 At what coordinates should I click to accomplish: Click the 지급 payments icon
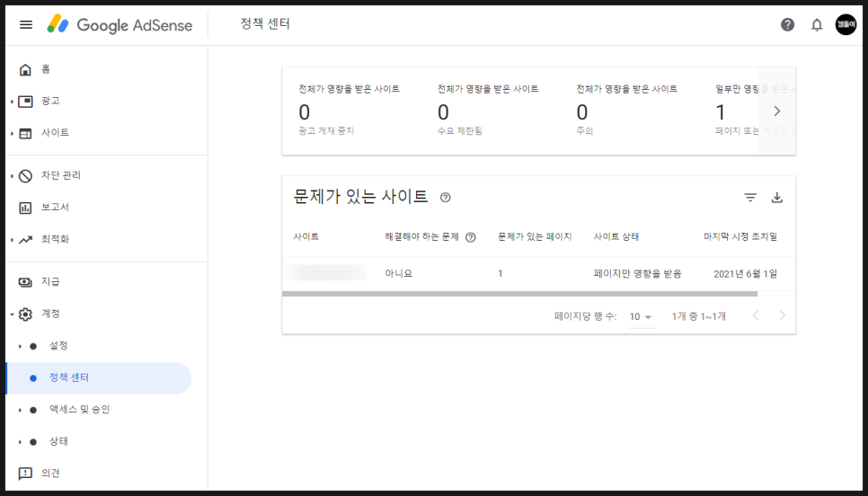tap(25, 282)
